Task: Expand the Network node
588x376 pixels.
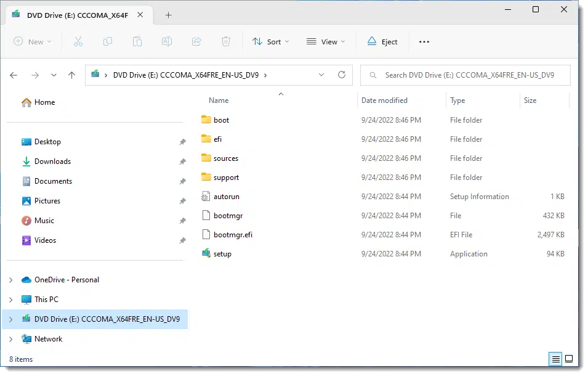Action: pyautogui.click(x=11, y=339)
